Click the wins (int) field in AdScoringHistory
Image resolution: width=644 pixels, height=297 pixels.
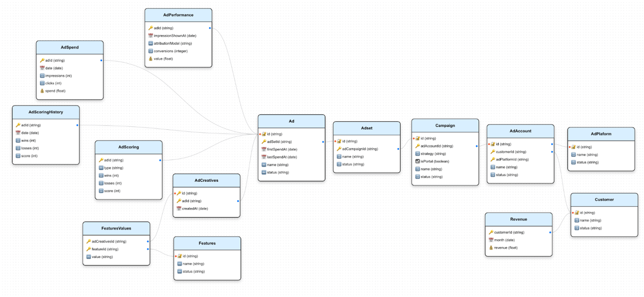46,140
